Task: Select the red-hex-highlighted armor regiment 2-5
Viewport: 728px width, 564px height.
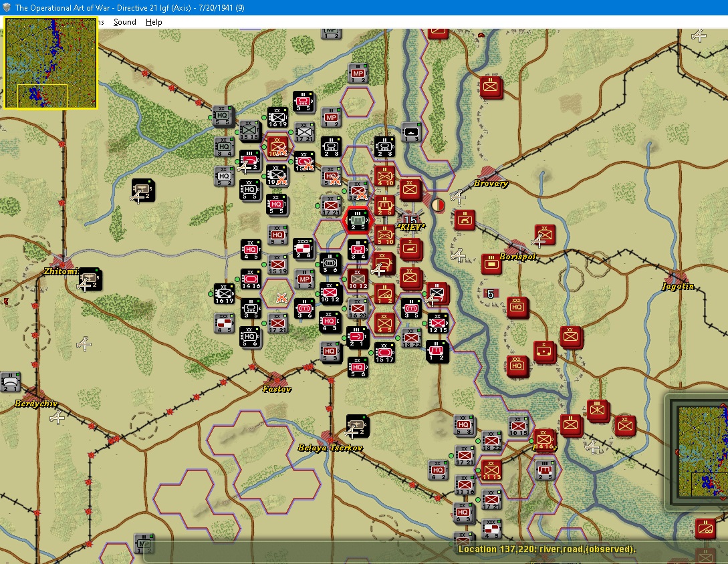Action: coord(358,221)
